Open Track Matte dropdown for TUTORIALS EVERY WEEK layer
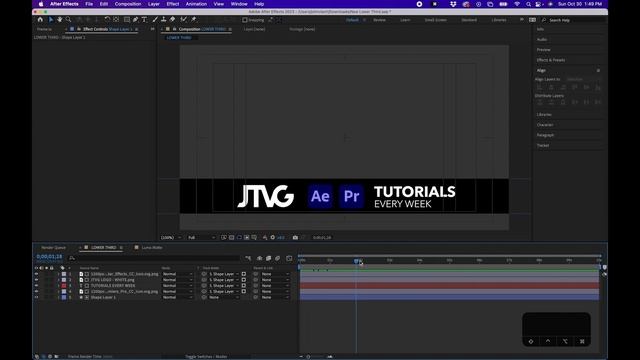The image size is (640, 360). pos(223,285)
